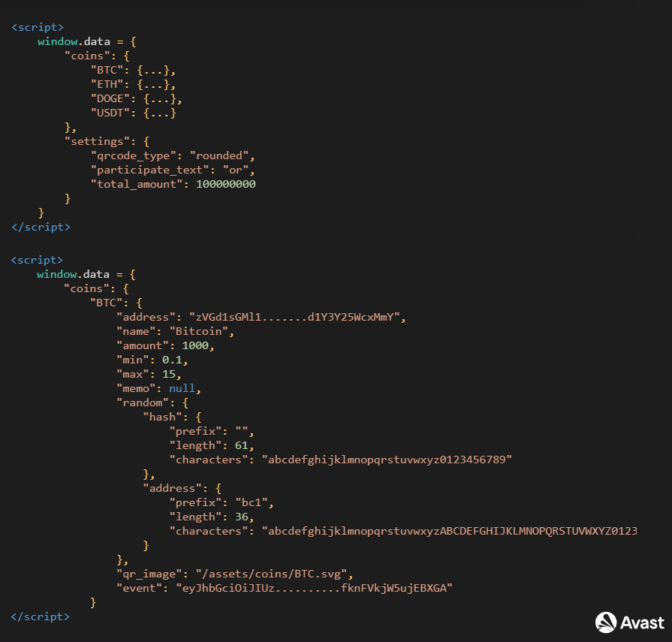Select the "hash": { line
672x642 pixels.
pos(172,417)
